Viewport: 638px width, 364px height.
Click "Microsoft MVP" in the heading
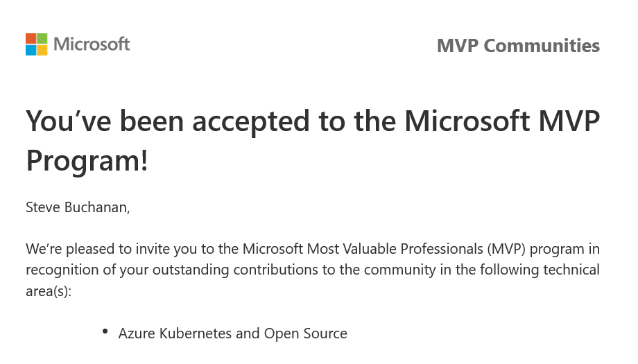[502, 121]
